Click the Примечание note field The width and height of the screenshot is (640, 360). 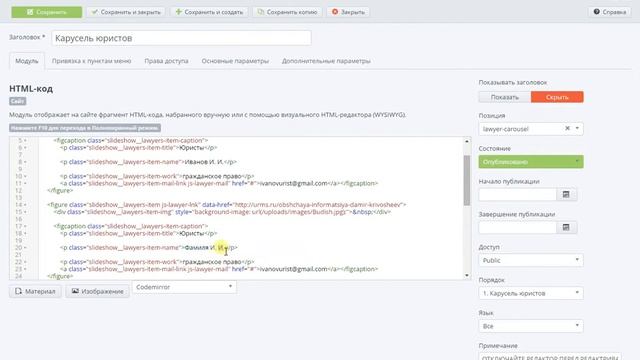tap(550, 356)
